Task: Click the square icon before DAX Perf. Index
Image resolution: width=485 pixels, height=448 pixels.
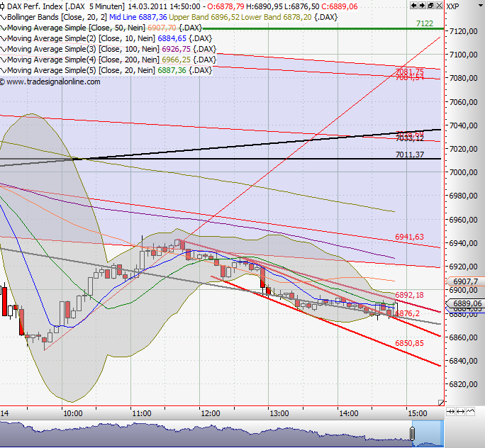Action: tap(2, 6)
